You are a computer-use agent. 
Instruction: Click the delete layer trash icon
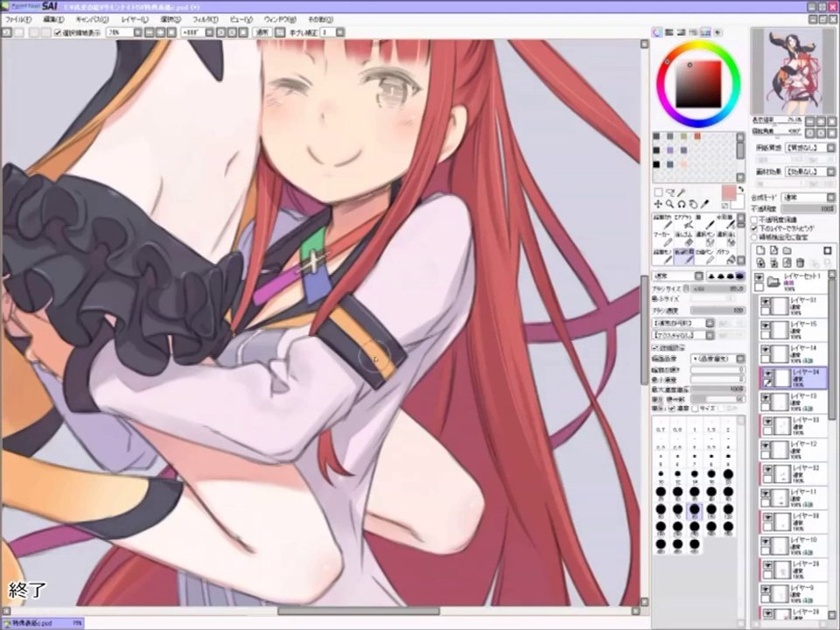(801, 262)
